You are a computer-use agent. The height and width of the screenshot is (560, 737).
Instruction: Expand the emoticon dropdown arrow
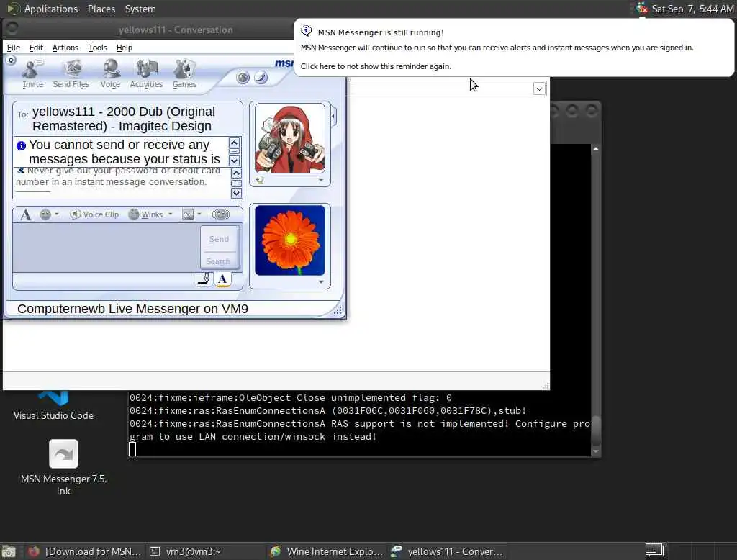56,214
